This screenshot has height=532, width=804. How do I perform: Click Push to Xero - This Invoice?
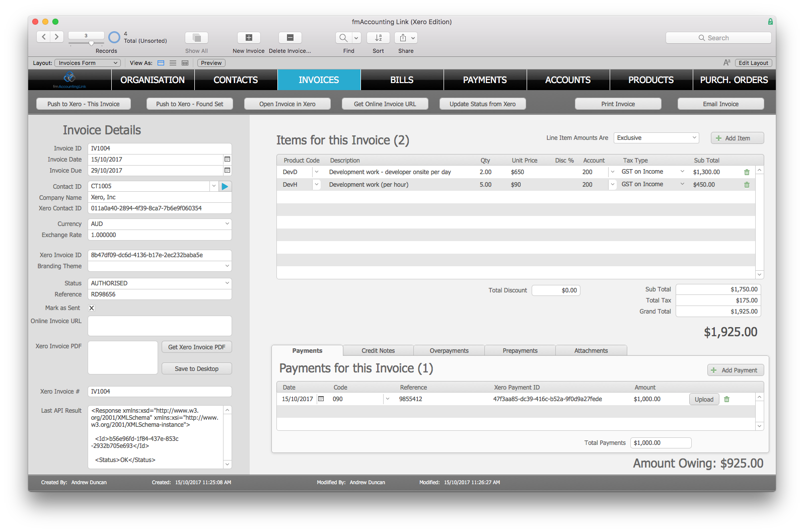(84, 104)
